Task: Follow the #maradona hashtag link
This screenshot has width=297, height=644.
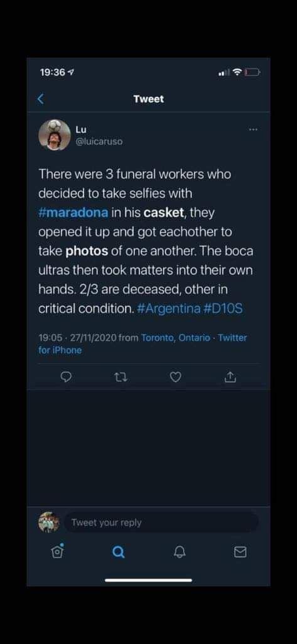Action: [74, 213]
